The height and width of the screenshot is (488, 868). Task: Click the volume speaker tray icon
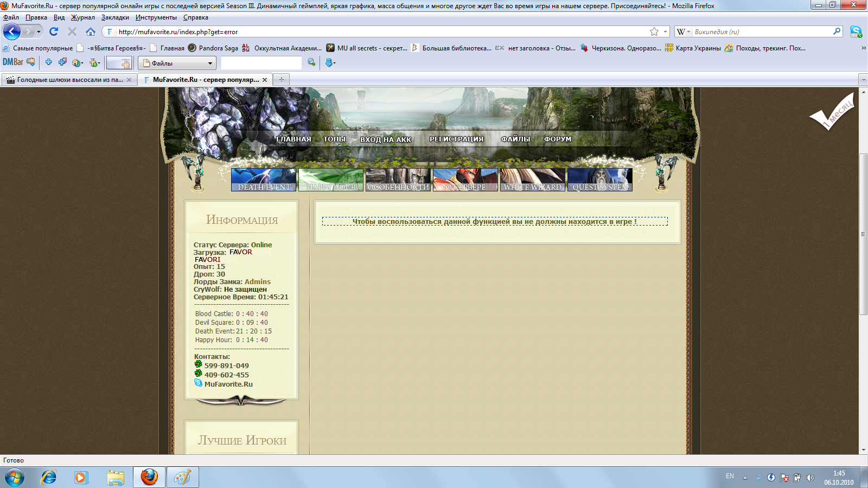[810, 478]
